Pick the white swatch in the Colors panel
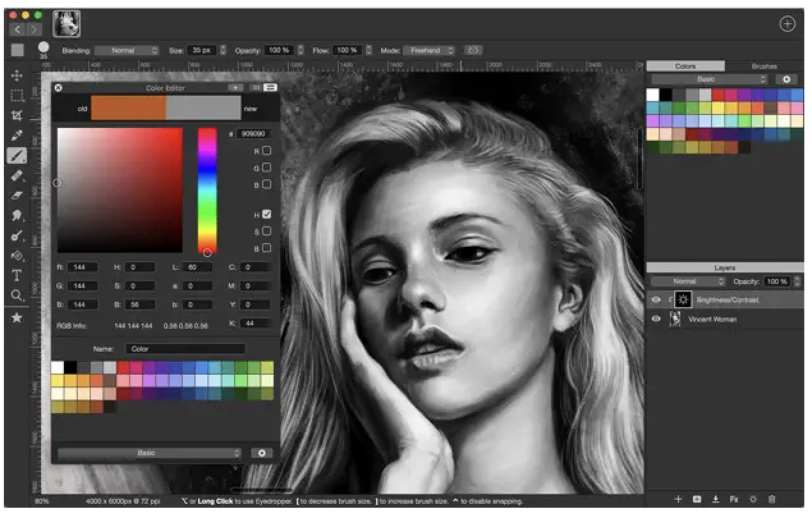Image resolution: width=812 pixels, height=518 pixels. (653, 95)
